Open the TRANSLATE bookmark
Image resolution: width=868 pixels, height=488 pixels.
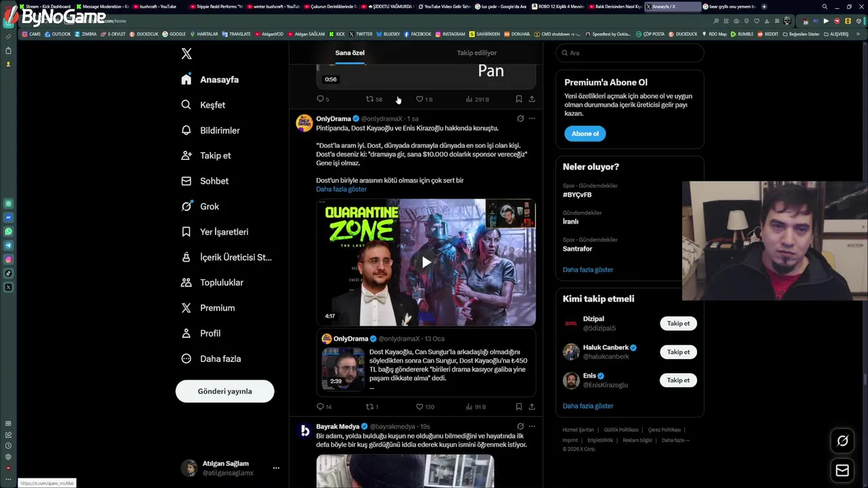coord(236,34)
